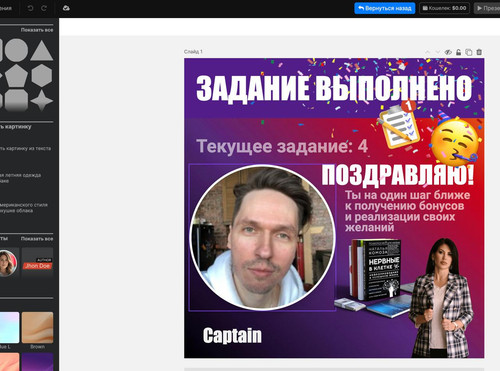Insert the four-pointed star shape

pyautogui.click(x=42, y=100)
